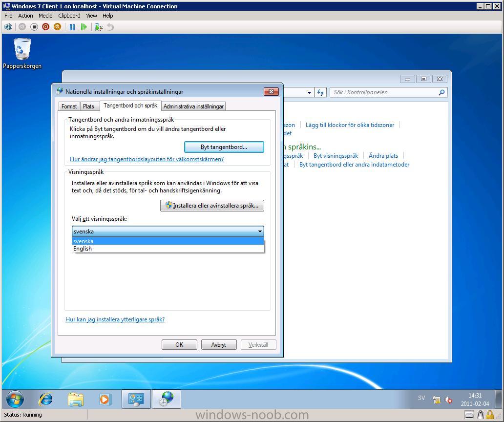
Task: Open the Media menu
Action: 45,16
